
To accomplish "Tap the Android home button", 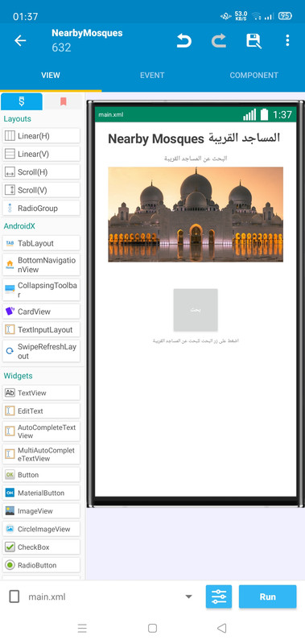I will click(152, 628).
